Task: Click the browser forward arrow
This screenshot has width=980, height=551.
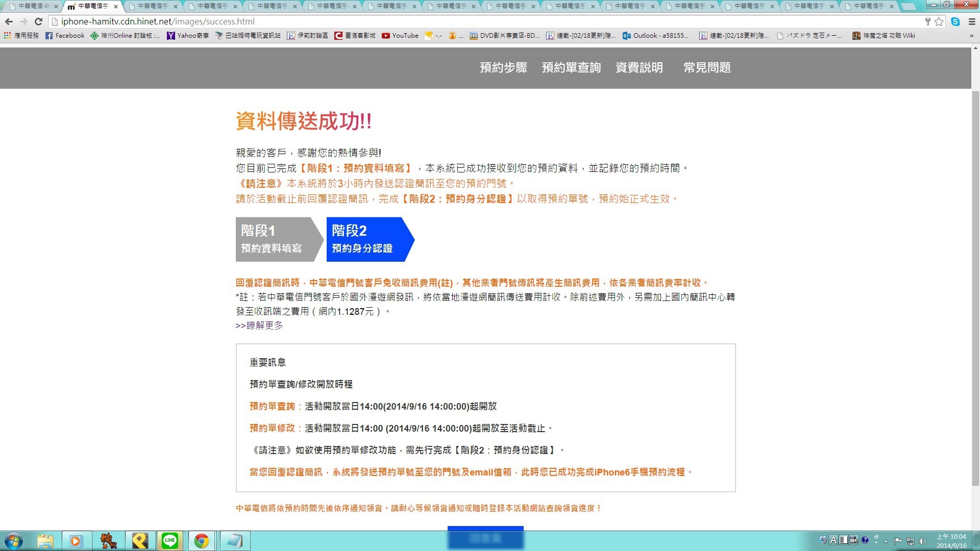Action: pos(23,21)
